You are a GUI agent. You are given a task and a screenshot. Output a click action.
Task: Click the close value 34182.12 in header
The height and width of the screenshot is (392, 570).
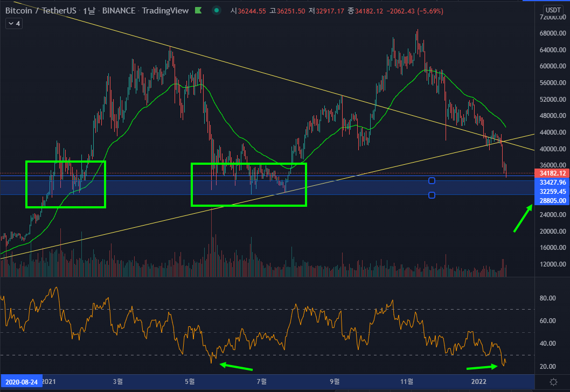tap(369, 11)
